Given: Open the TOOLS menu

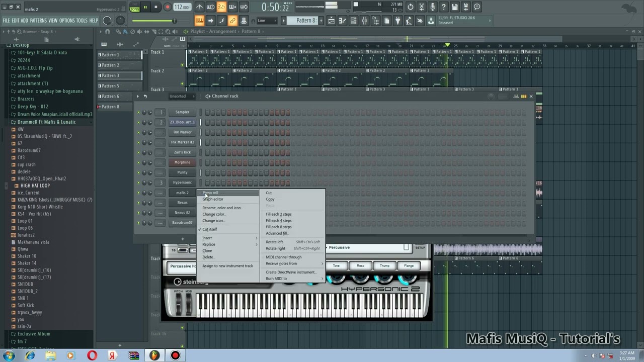Looking at the screenshot, I should [x=82, y=21].
